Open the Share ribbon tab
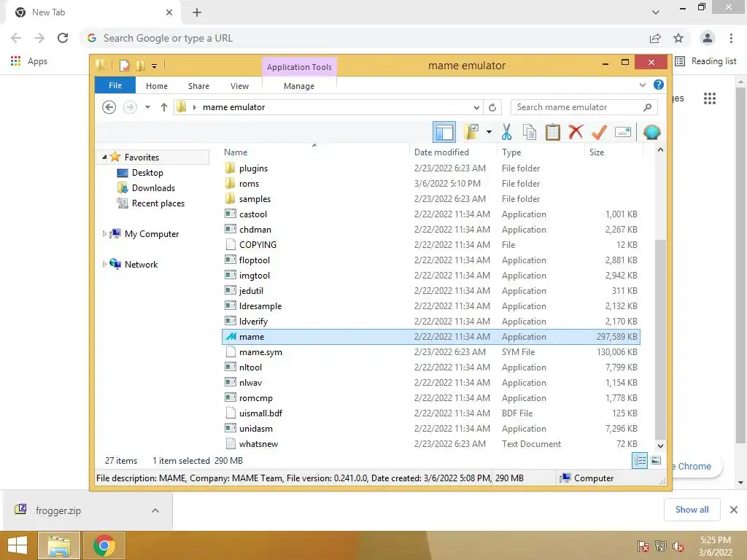The width and height of the screenshot is (747, 560). tap(198, 86)
